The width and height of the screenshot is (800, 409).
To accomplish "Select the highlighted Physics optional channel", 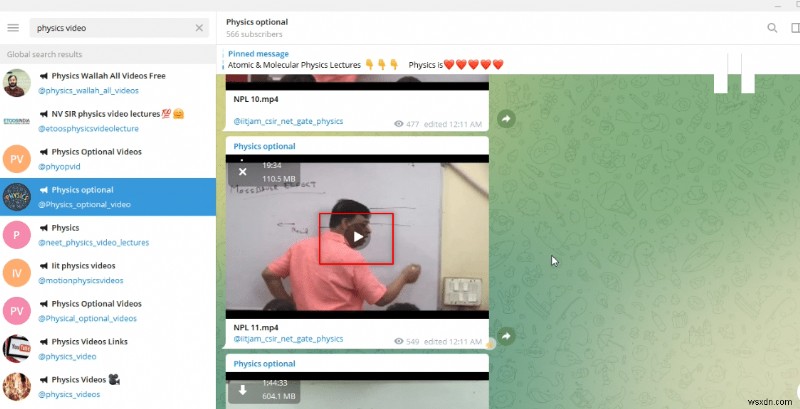I will click(108, 197).
